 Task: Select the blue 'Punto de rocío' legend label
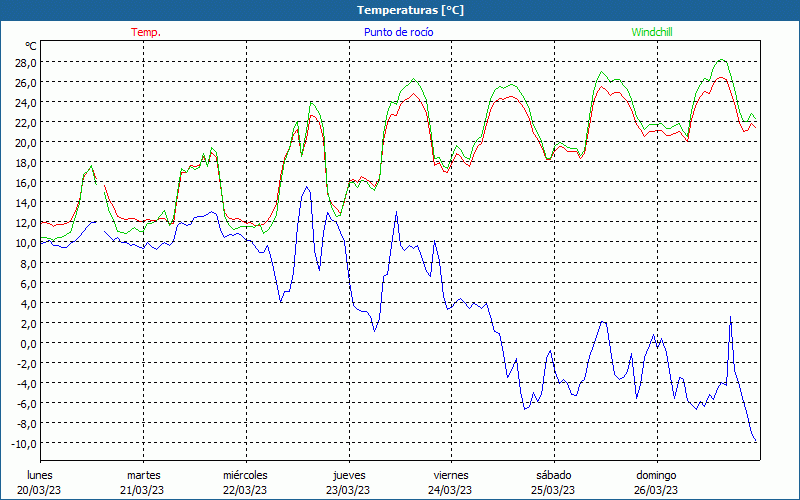pyautogui.click(x=398, y=32)
